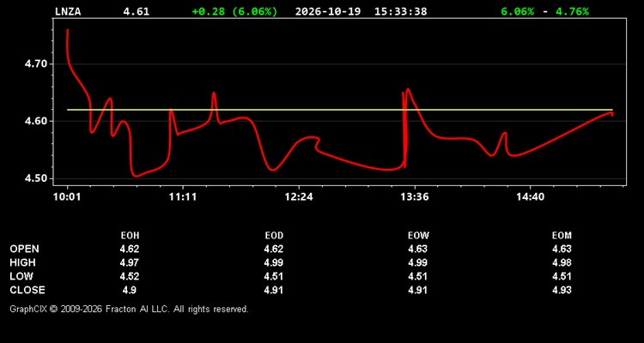Select the date 2026-10-19
Image resolution: width=644 pixels, height=343 pixels.
[x=328, y=11]
